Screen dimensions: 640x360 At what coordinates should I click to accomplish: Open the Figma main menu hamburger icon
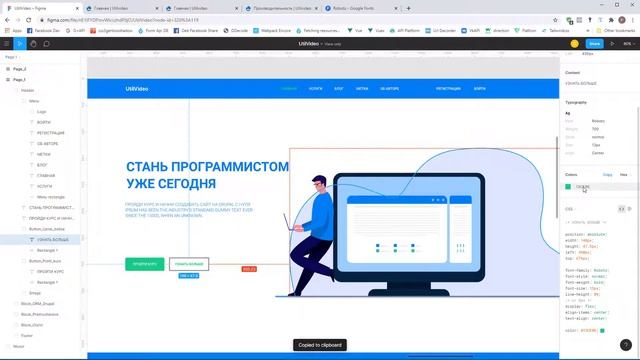(7, 44)
